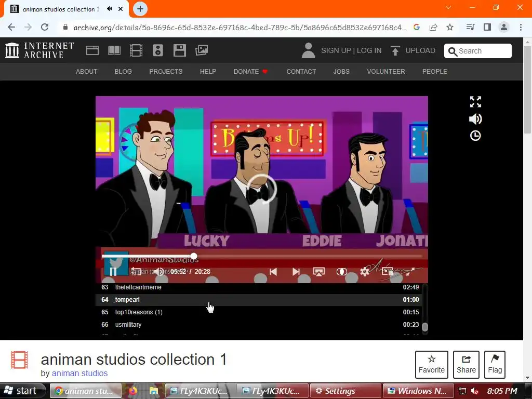The image size is (532, 399).
Task: Click the playlist scrollbar thumb
Action: point(425,327)
